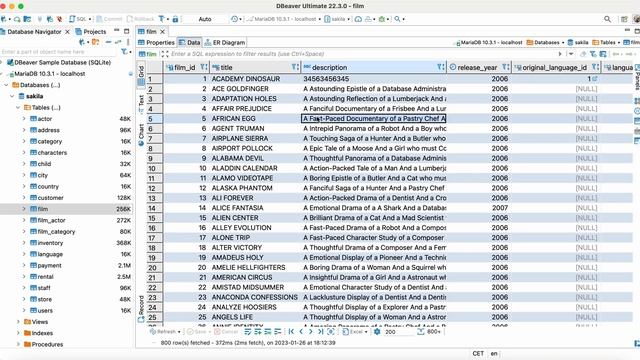640x360 pixels.
Task: Click the Refresh button below the grid
Action: 165,332
